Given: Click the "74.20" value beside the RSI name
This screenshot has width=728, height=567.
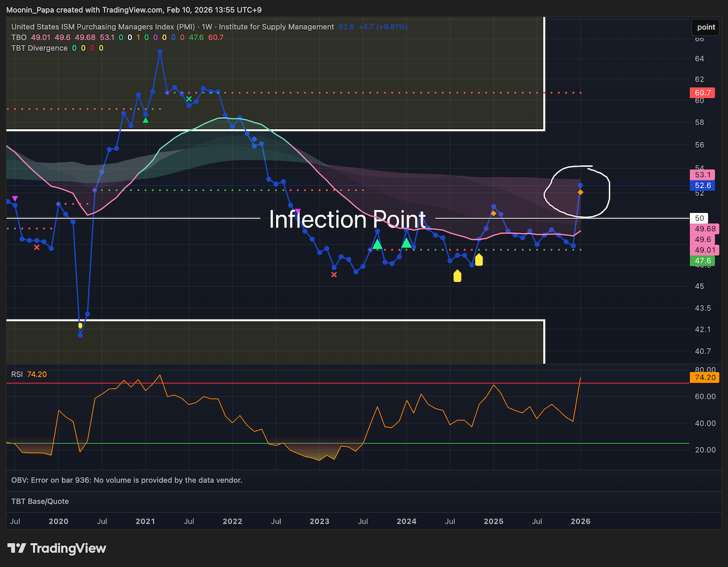Looking at the screenshot, I should [x=37, y=374].
